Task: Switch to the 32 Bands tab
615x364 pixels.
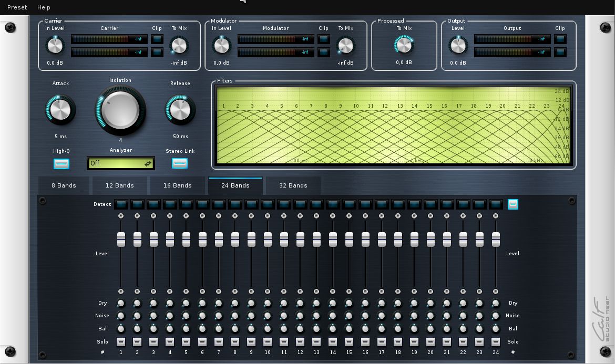Action: click(x=293, y=185)
